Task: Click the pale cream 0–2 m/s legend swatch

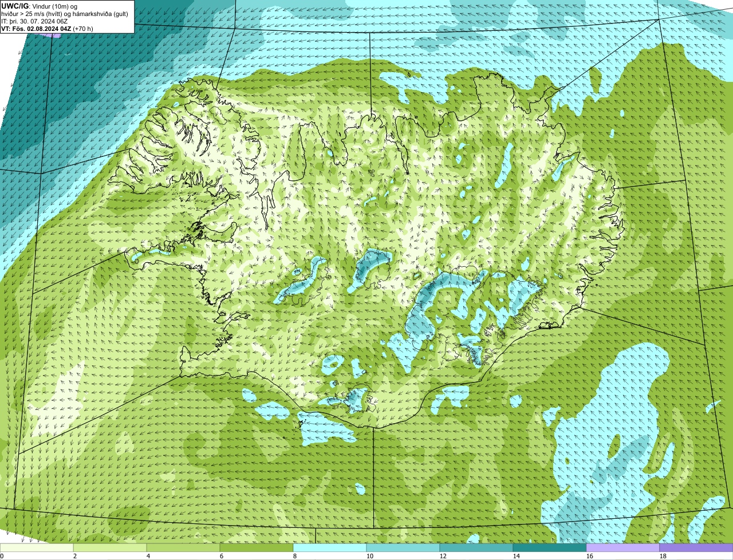Action: pos(37,547)
